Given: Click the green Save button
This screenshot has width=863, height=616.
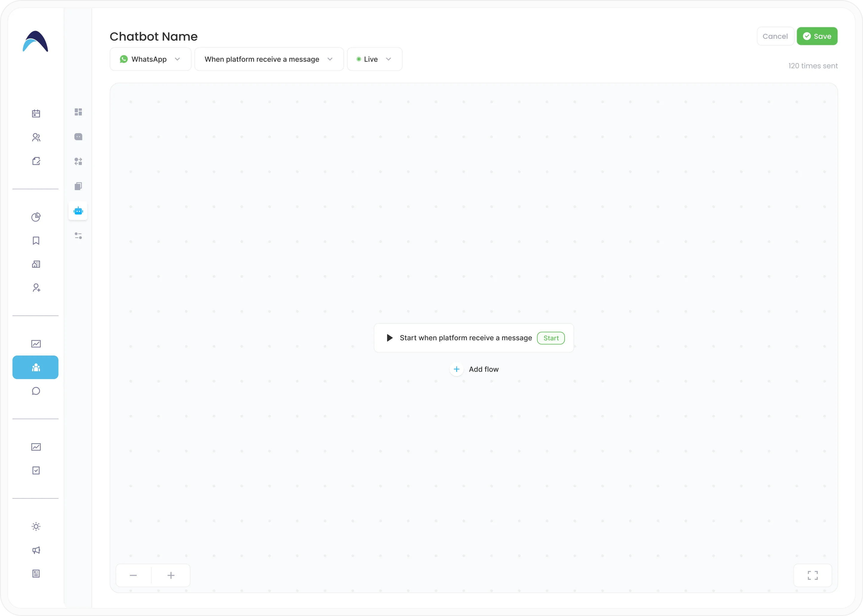Looking at the screenshot, I should 817,36.
